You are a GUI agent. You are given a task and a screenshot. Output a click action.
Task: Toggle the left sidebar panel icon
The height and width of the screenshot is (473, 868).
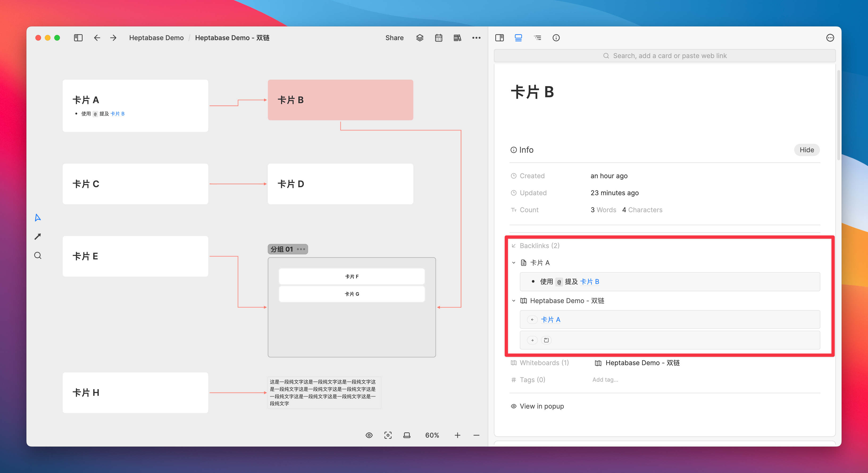click(x=78, y=38)
